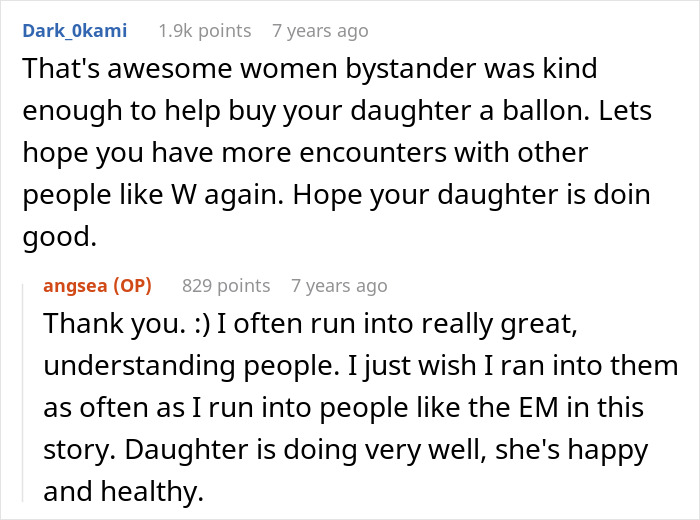The image size is (700, 520).
Task: Click the 829 points score label
Action: click(226, 286)
